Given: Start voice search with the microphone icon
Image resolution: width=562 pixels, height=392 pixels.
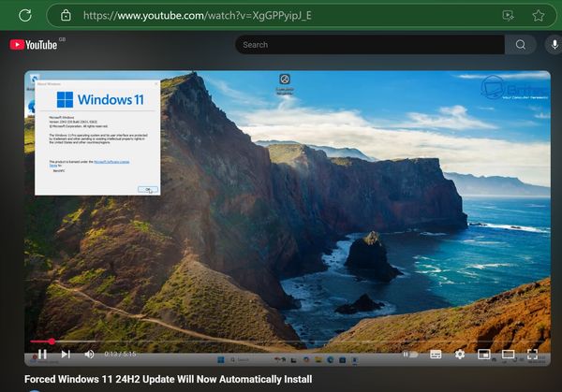Looking at the screenshot, I should (x=555, y=45).
